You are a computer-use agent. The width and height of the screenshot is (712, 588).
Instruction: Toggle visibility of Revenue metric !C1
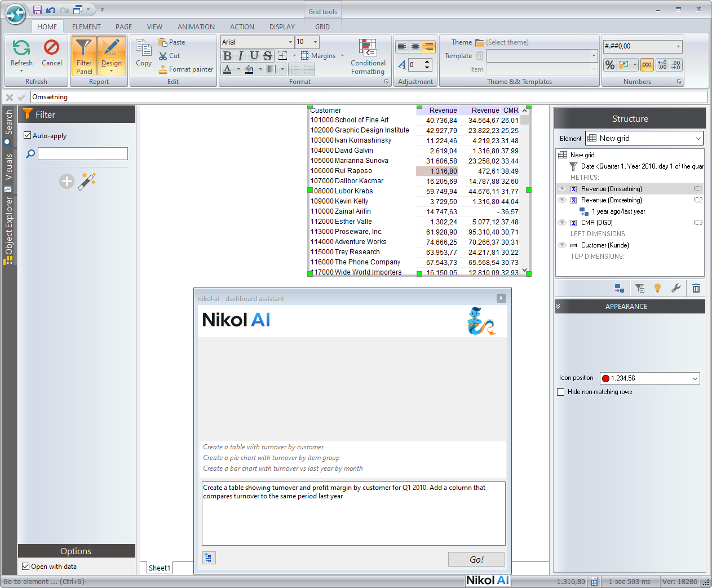click(562, 189)
